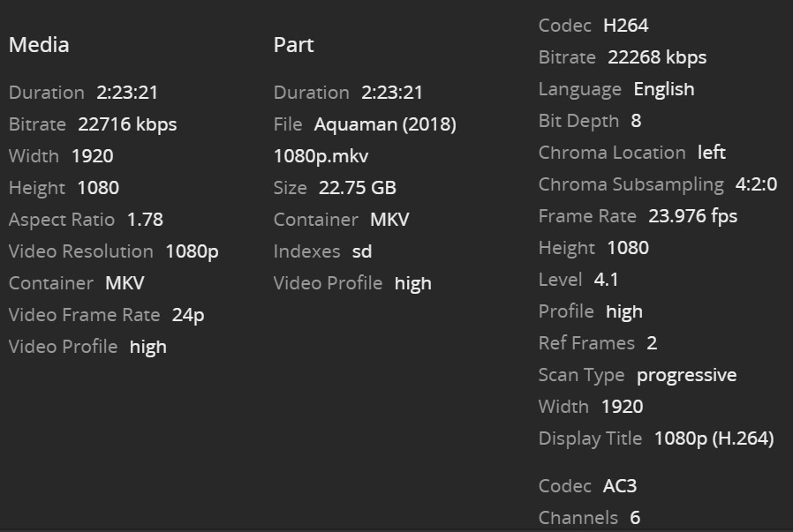Select the Media duration value 2:23:21
The height and width of the screenshot is (532, 793).
coord(127,93)
